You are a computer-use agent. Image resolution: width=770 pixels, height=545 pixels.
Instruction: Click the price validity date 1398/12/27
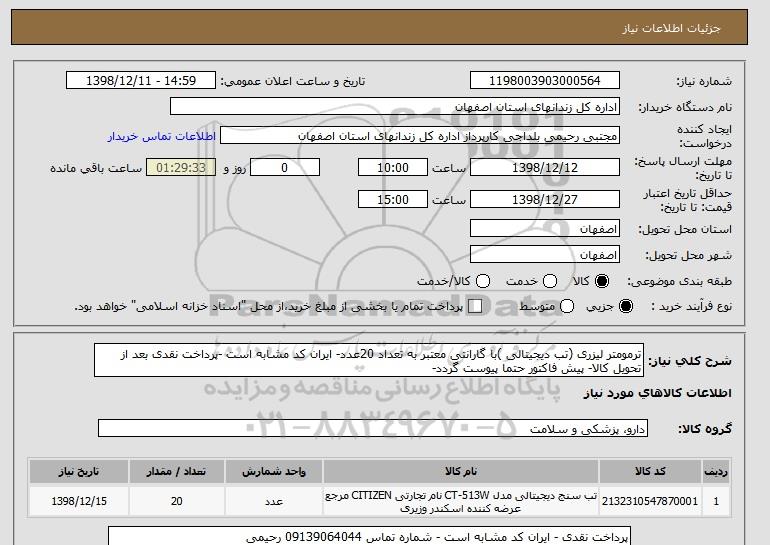[545, 199]
